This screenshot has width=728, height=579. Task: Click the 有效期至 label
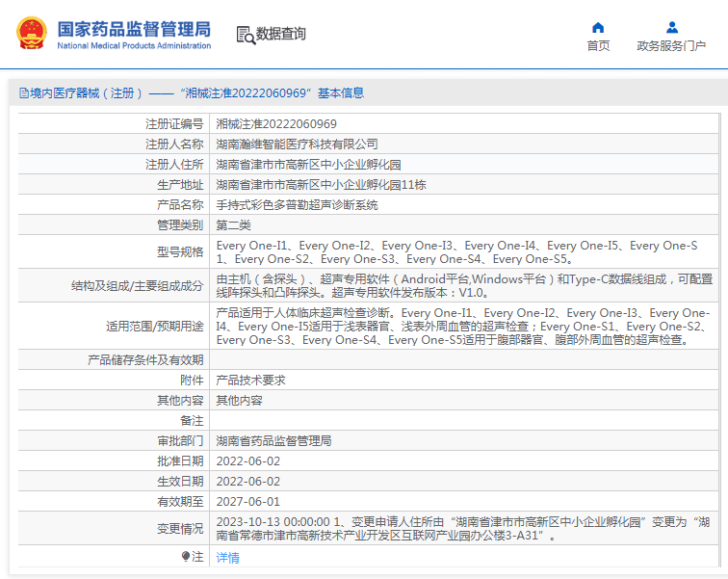(180, 502)
